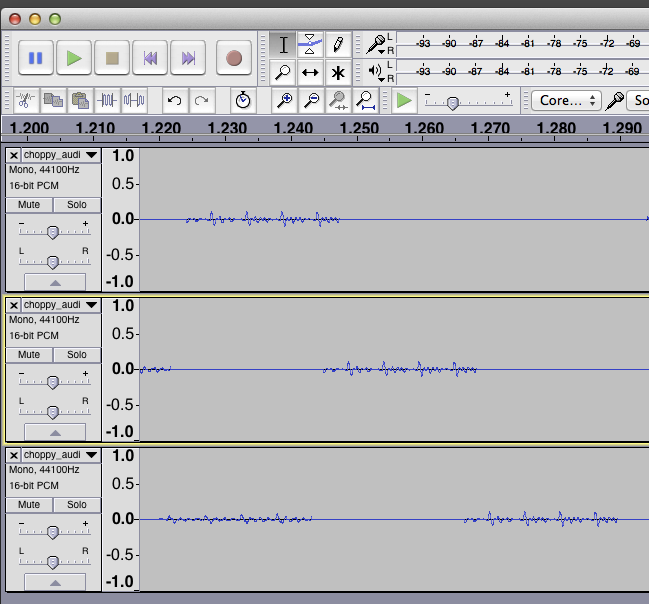
Task: Click the recording meter microphone icon
Action: [x=376, y=44]
